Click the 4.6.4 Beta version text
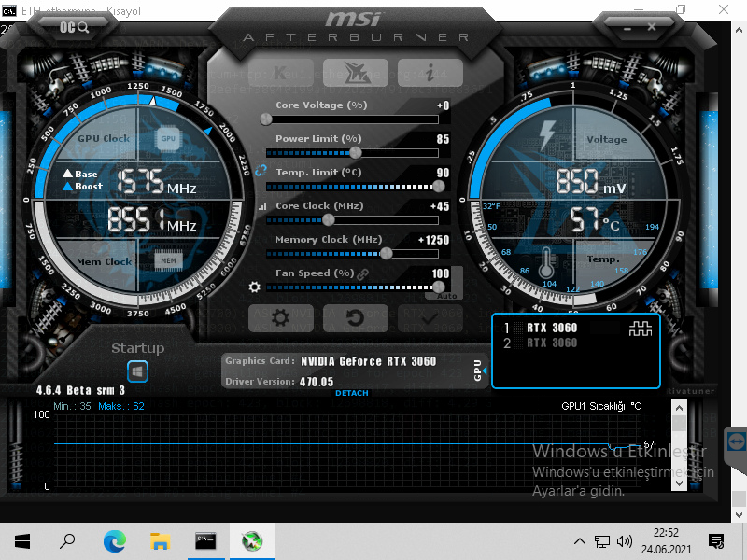Screen dimensions: 747x560 tap(80, 390)
